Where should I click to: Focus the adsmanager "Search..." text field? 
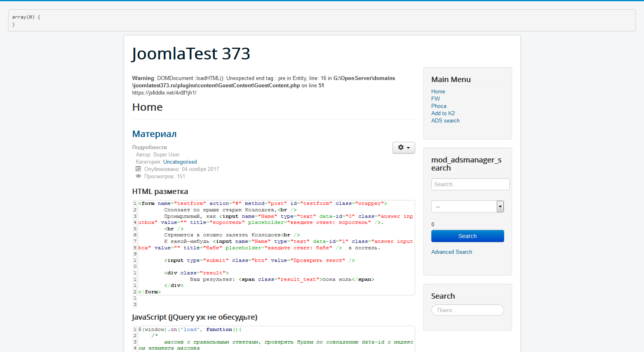pos(470,184)
